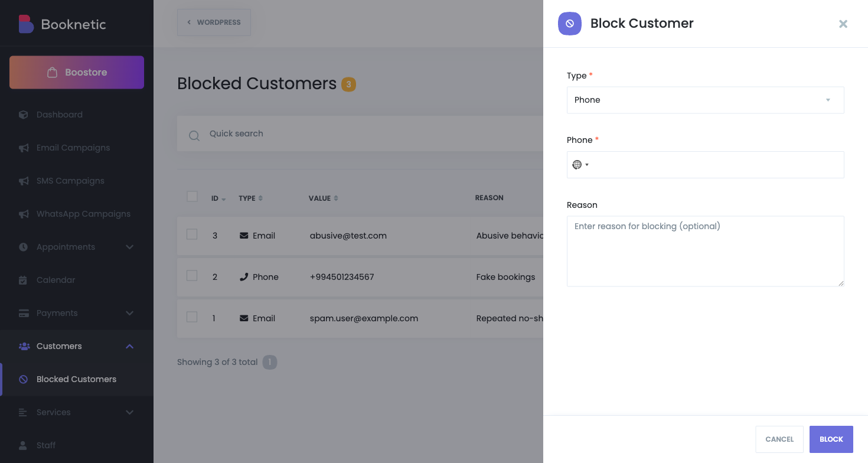
Task: Click the Block Customer panel header icon
Action: pos(569,24)
